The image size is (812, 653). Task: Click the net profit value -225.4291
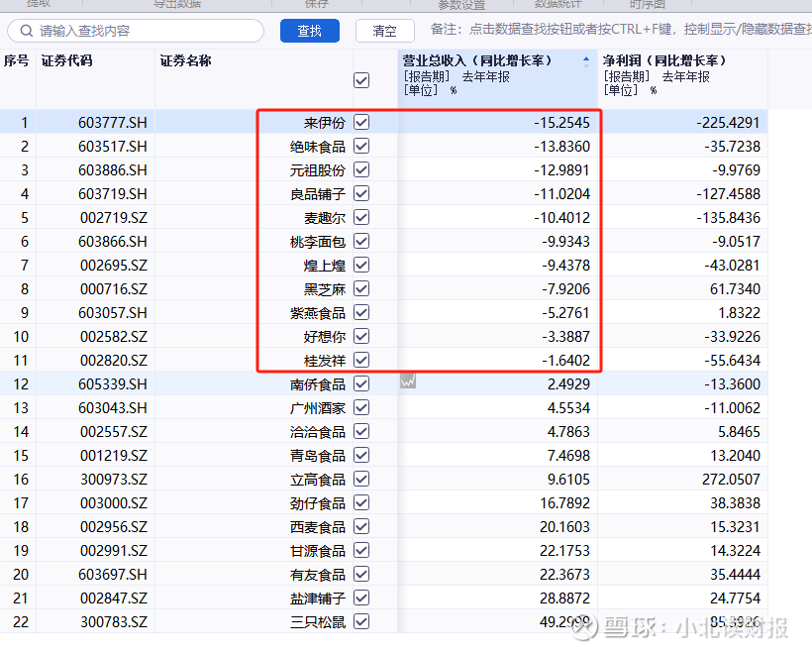click(x=728, y=123)
